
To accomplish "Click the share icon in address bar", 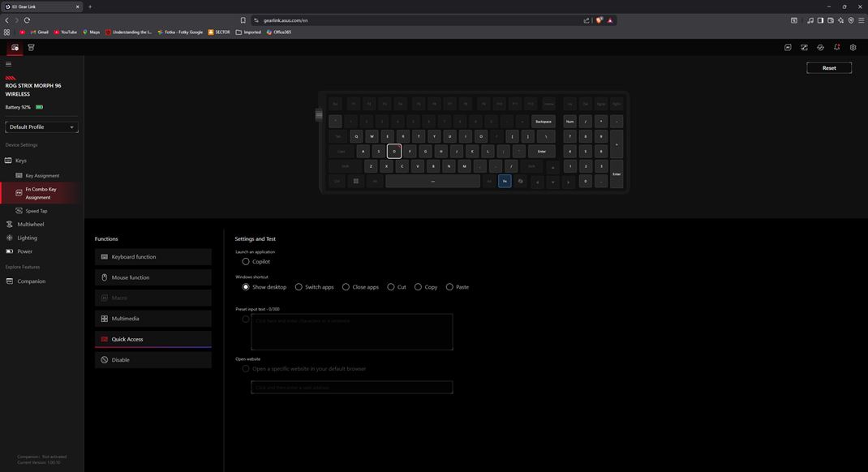I will point(587,20).
